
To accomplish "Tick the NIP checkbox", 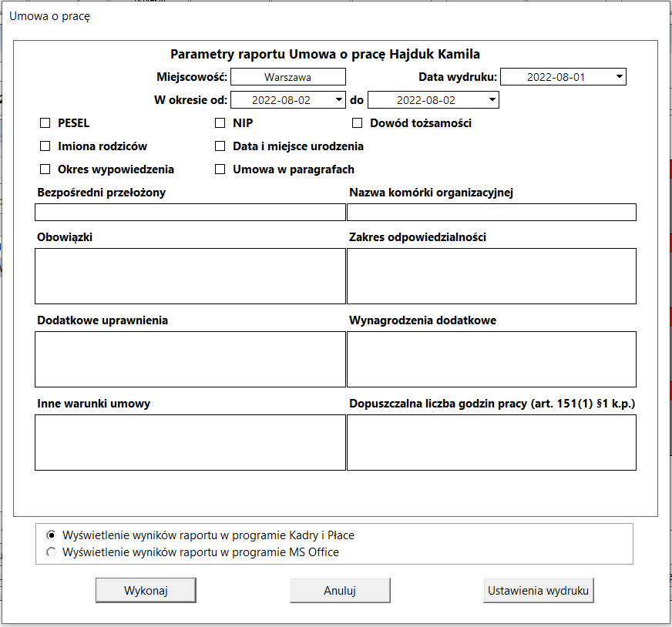I will point(220,123).
